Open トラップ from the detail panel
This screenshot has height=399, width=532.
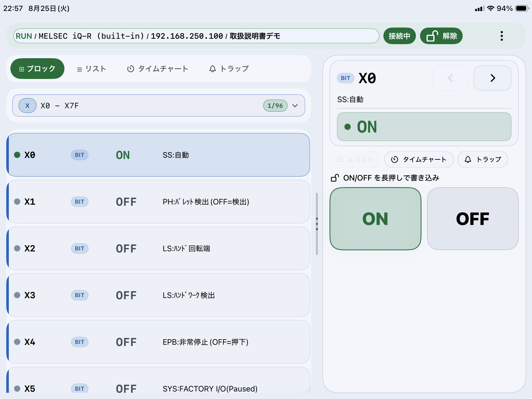(x=483, y=159)
